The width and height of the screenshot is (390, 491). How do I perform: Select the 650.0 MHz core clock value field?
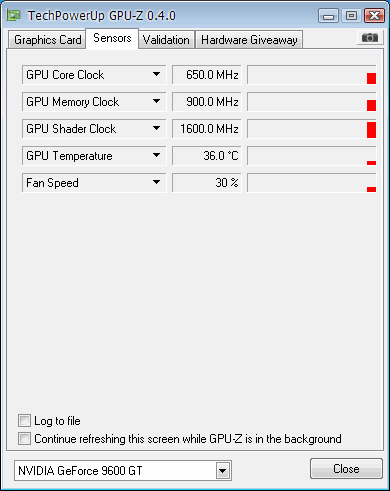click(207, 75)
